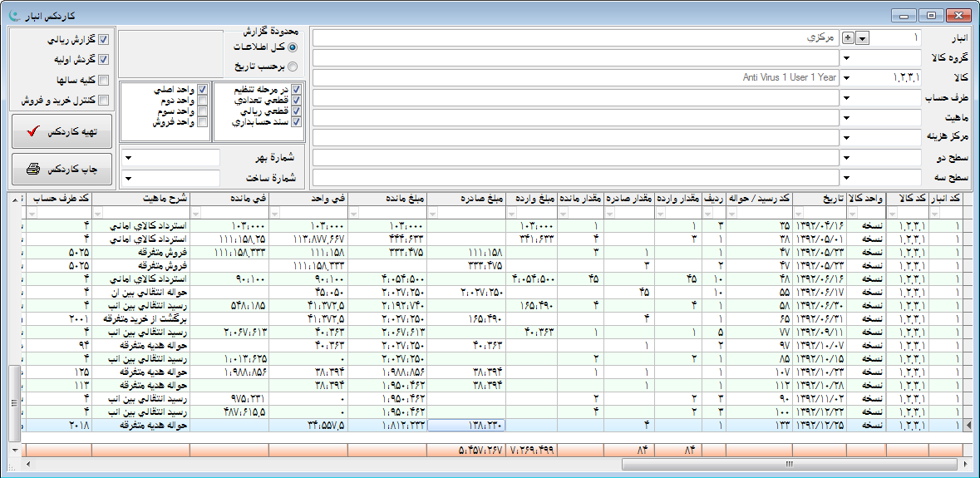This screenshot has height=478, width=980.
Task: Click the کد رسید / حواله column header
Action: click(x=760, y=200)
